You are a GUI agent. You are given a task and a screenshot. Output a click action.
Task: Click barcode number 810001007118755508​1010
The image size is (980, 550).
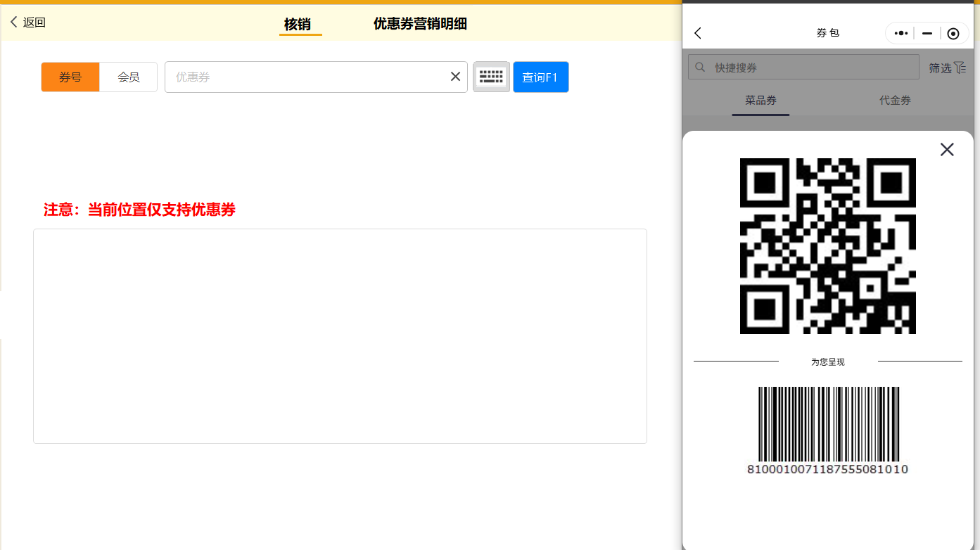827,469
